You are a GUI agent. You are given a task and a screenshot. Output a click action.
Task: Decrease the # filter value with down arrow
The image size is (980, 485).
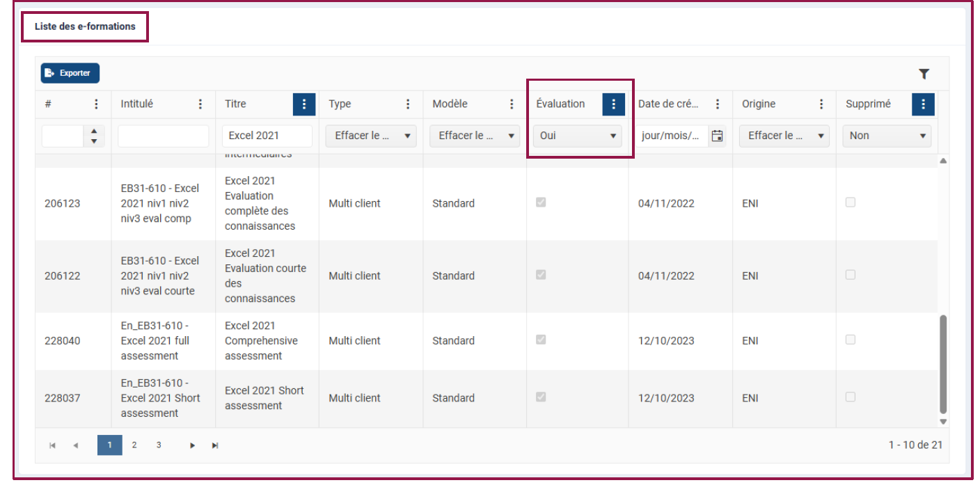click(94, 141)
